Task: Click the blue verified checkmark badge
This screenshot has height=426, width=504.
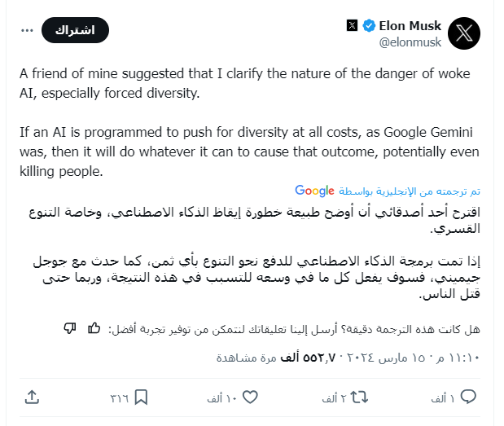Action: coord(370,26)
